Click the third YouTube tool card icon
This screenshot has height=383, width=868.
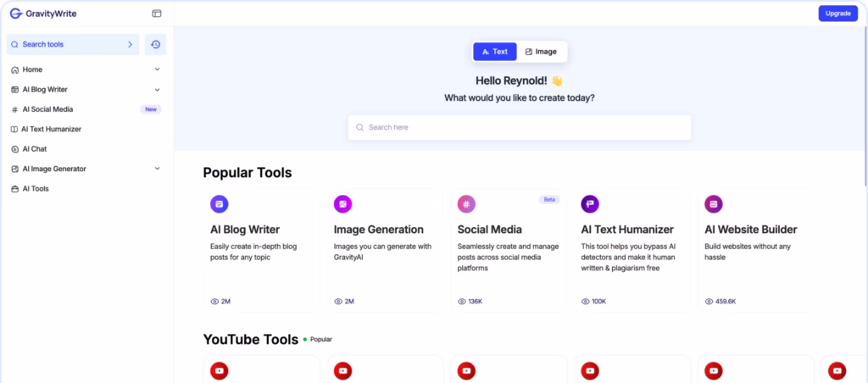coord(466,371)
